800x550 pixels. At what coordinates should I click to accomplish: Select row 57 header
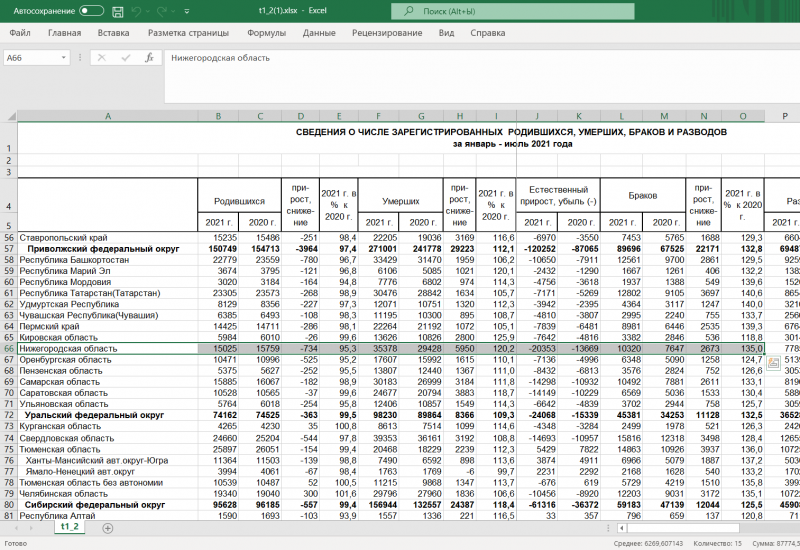click(x=9, y=249)
